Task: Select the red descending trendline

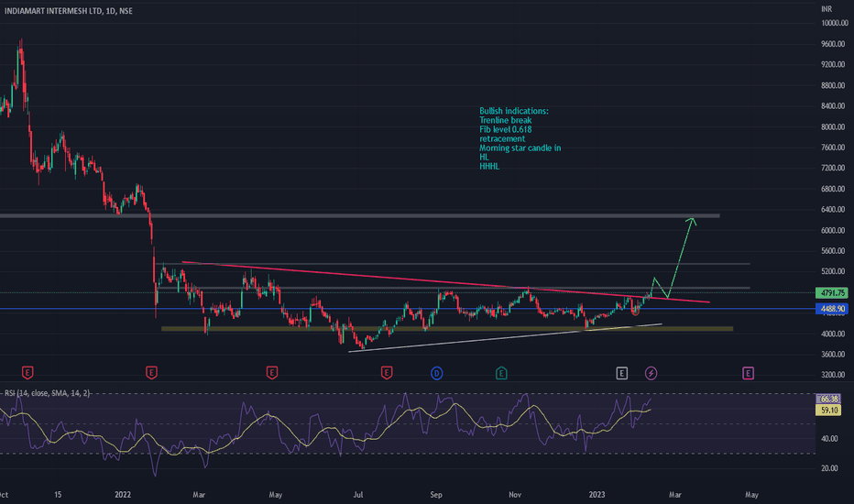Action: click(445, 281)
